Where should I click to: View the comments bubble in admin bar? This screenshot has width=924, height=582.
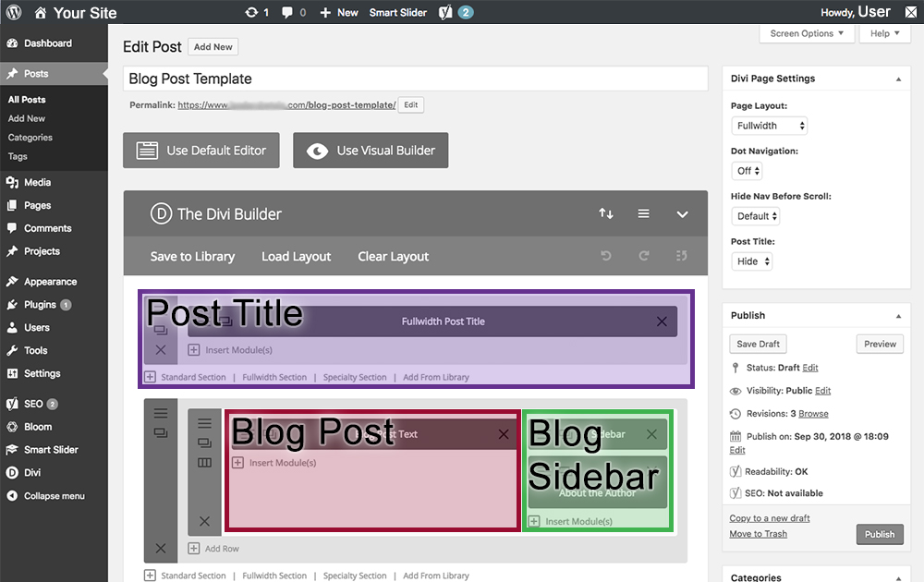(x=294, y=12)
